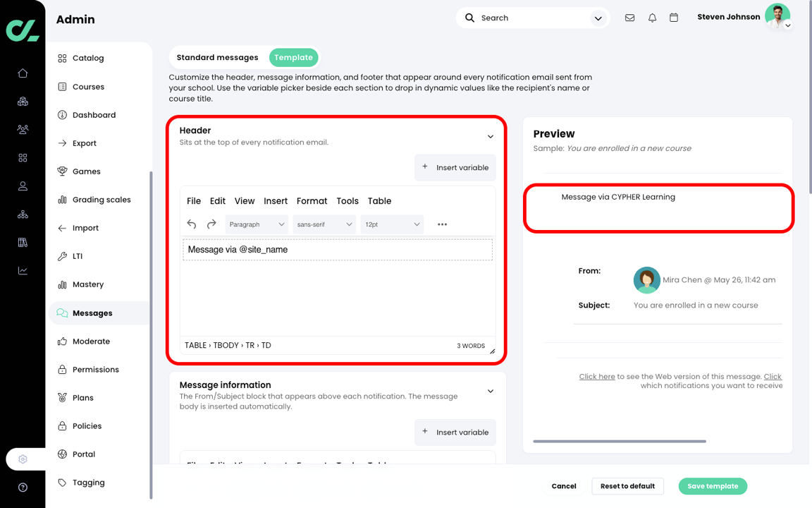812x508 pixels.
Task: Open the calendar icon in the top bar
Action: click(674, 18)
